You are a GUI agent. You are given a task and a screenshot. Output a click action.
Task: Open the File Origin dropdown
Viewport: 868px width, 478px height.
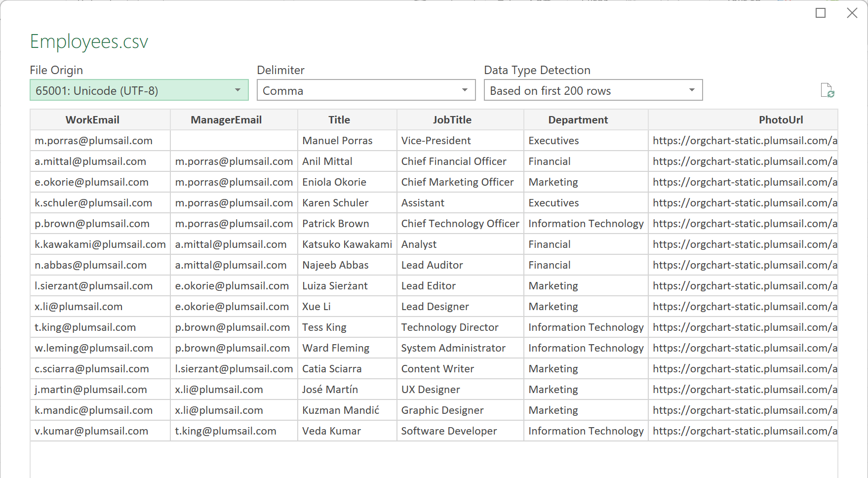(x=139, y=90)
